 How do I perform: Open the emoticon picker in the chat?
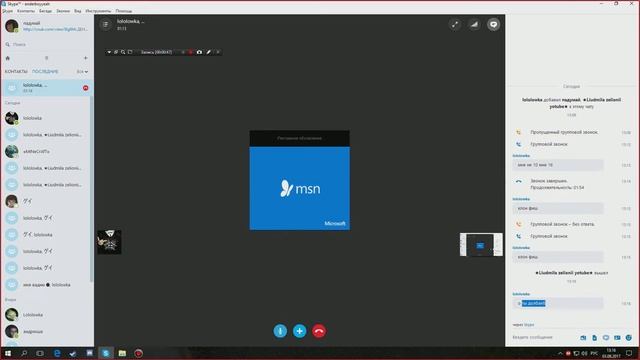pyautogui.click(x=629, y=338)
